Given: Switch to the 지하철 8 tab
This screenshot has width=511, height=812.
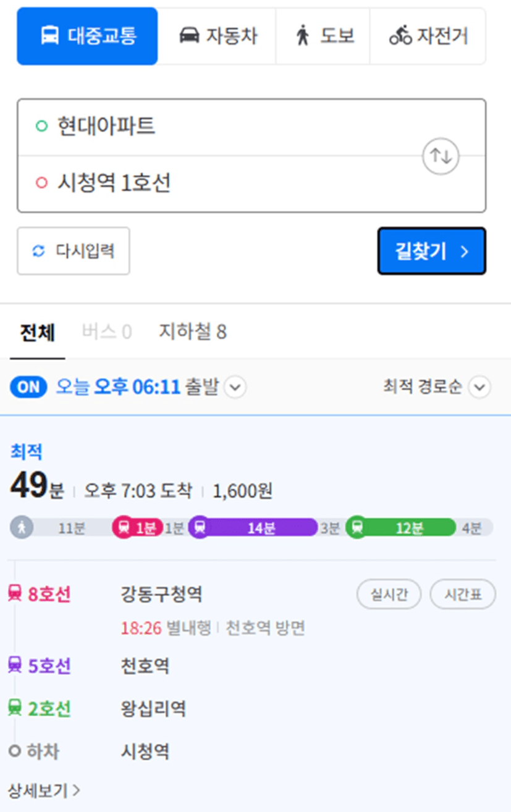Looking at the screenshot, I should click(193, 332).
